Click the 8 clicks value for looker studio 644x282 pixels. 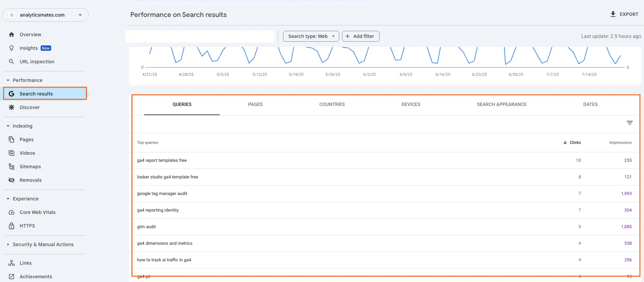580,177
